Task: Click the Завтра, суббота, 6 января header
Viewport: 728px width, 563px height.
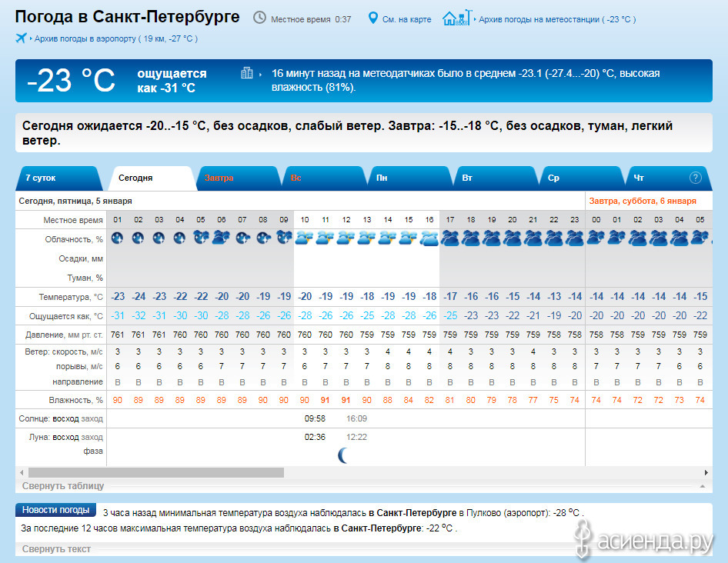Action: point(643,201)
